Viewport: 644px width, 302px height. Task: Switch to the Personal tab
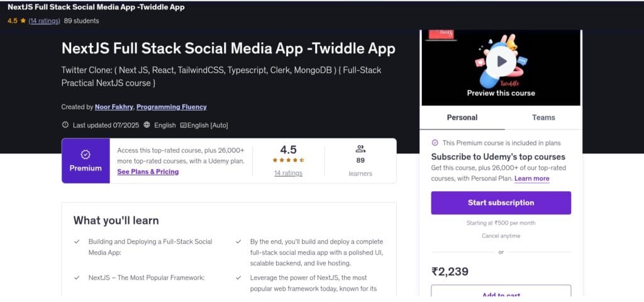pyautogui.click(x=462, y=118)
